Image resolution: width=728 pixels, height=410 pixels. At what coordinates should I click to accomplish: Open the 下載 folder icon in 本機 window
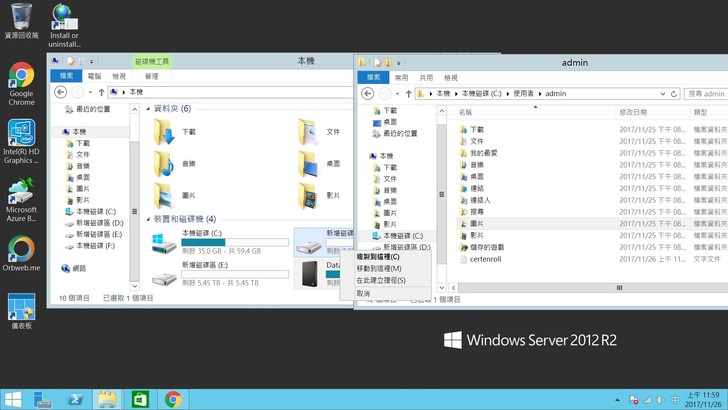pyautogui.click(x=164, y=132)
